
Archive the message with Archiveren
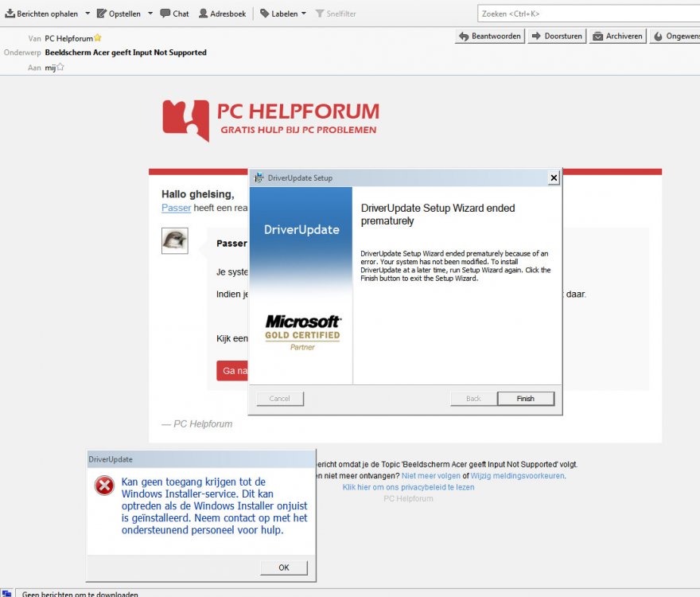pyautogui.click(x=618, y=36)
